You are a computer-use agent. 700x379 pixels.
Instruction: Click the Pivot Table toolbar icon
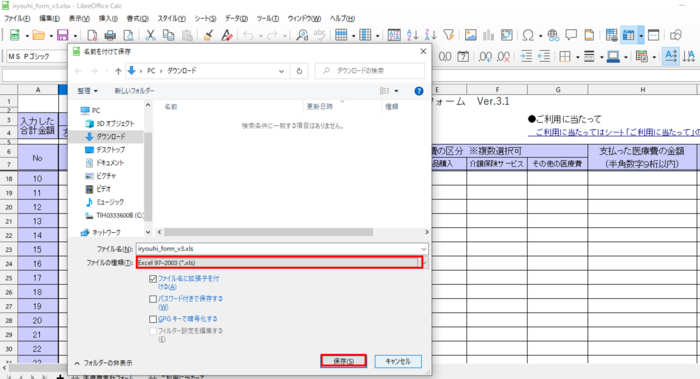pos(507,35)
